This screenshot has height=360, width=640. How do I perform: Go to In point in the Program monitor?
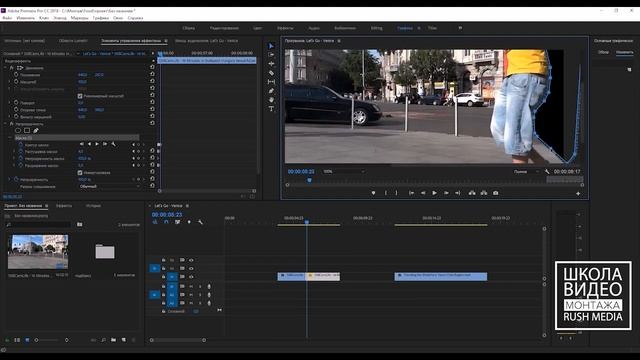(x=411, y=193)
